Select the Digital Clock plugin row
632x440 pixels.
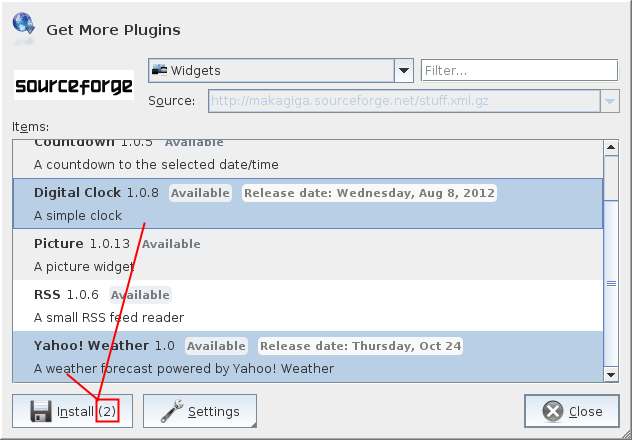(308, 204)
